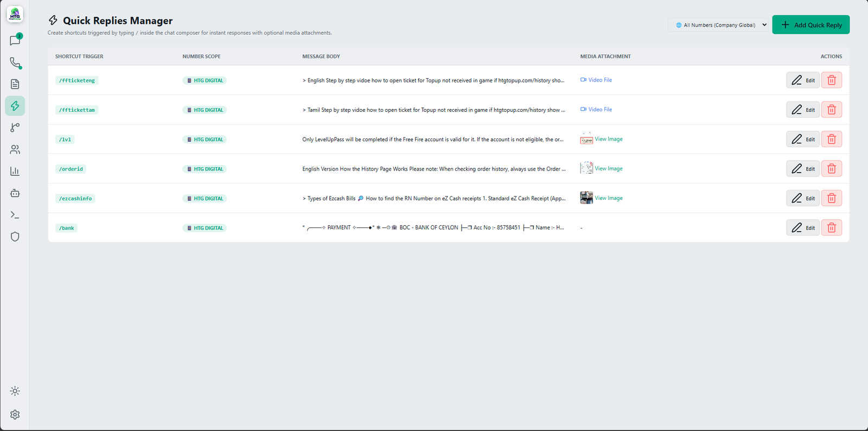Click the Add Quick Reply button

[811, 25]
